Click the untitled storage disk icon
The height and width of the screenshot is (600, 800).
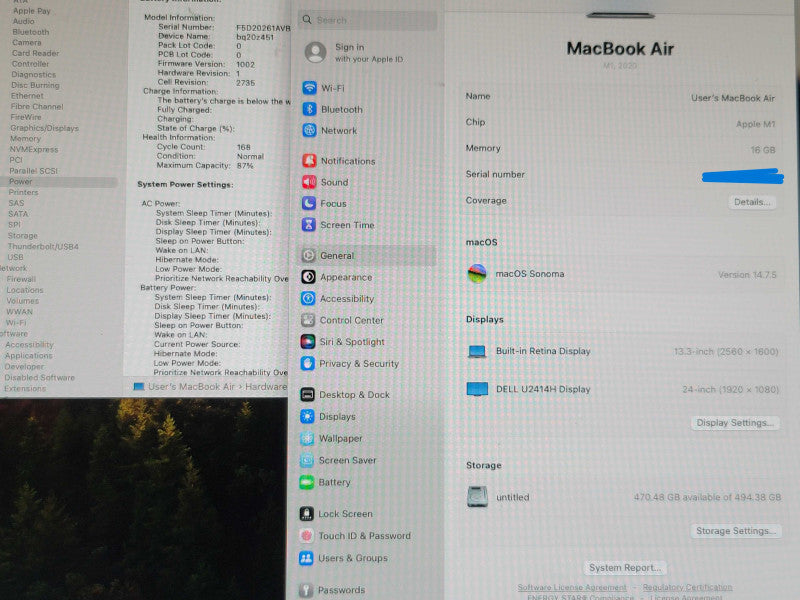(478, 496)
